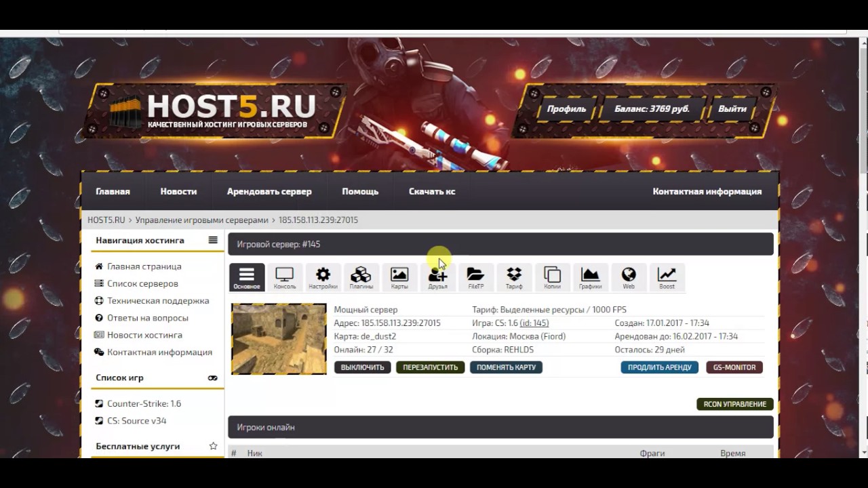Click the RCON УПРАВЛЕНИЕ button
This screenshot has width=868, height=488.
[735, 404]
